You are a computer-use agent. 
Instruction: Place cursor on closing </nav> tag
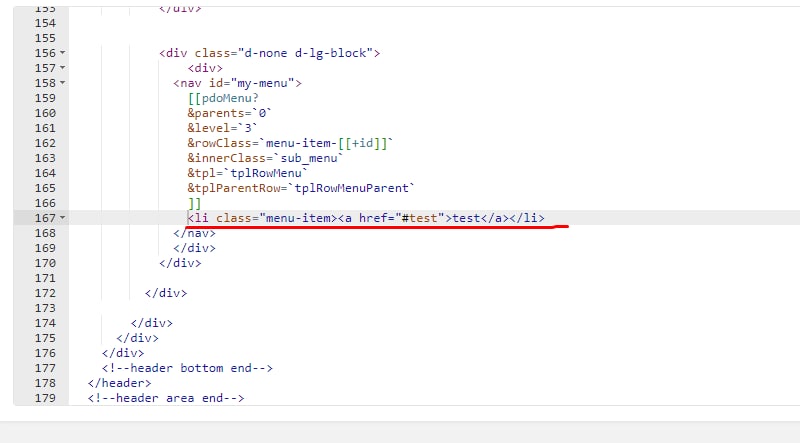click(194, 233)
